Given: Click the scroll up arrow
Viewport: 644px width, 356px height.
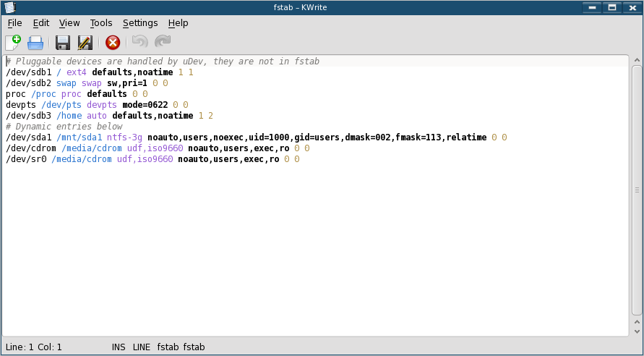Looking at the screenshot, I should pos(637,61).
